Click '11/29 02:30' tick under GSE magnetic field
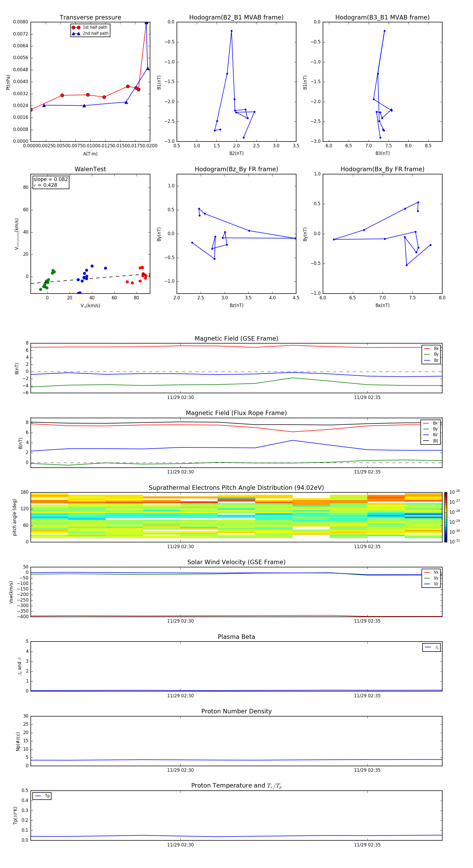This screenshot has width=473, height=868. [181, 398]
